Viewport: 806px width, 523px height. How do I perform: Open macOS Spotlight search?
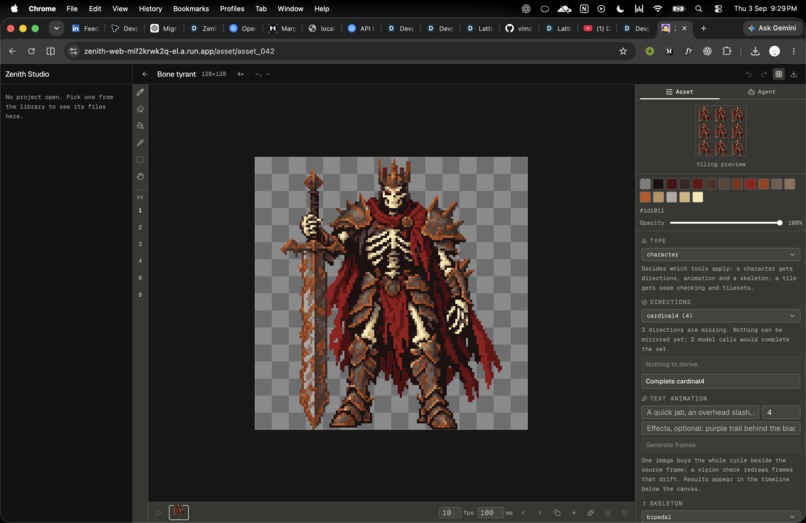click(x=699, y=9)
